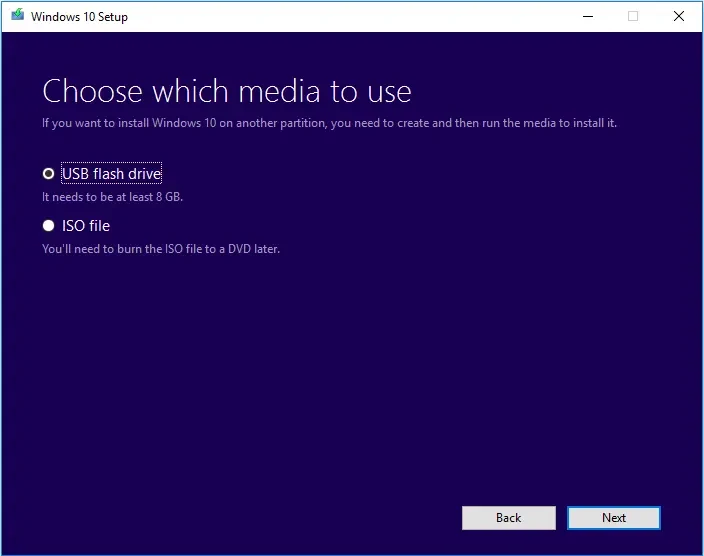This screenshot has width=704, height=556.
Task: Click the burn ISO to DVD description text
Action: tap(161, 249)
